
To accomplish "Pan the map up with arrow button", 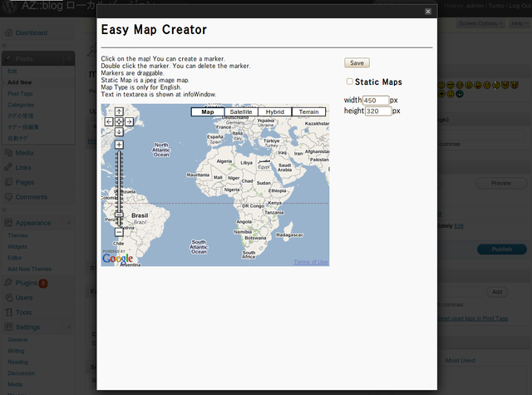I will [x=119, y=111].
